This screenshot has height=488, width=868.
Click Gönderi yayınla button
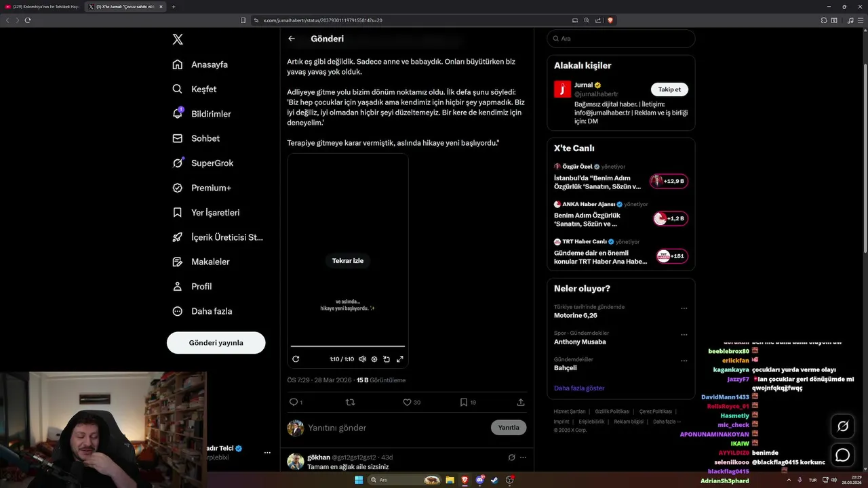(216, 343)
